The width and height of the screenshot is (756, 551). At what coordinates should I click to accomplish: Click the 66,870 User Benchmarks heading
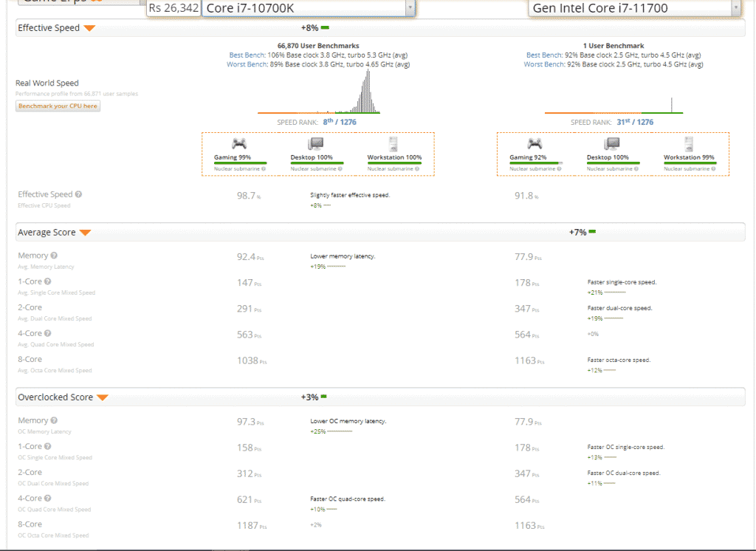(318, 46)
